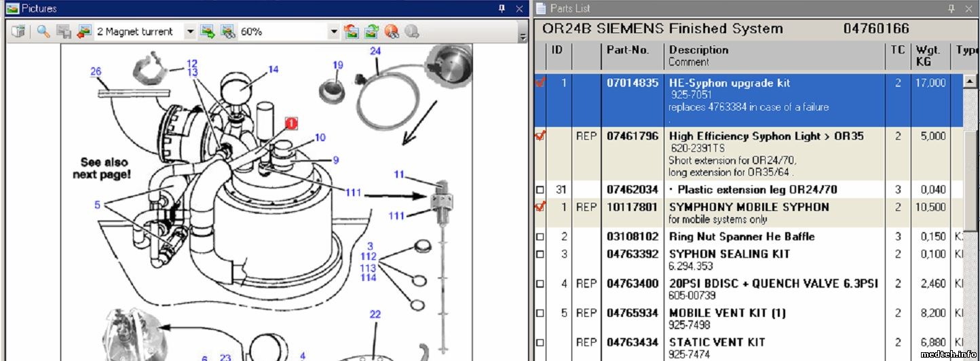
Task: Click the previous picture icon with red arrow
Action: [x=84, y=32]
